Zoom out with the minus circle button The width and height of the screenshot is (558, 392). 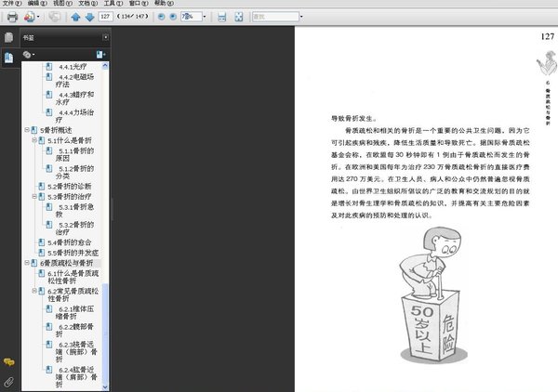click(161, 17)
